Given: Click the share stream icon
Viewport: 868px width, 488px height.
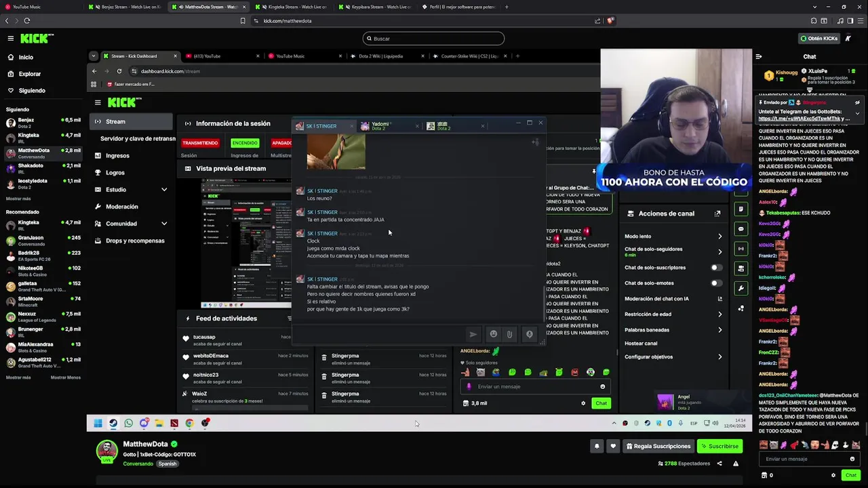Looking at the screenshot, I should click(719, 464).
